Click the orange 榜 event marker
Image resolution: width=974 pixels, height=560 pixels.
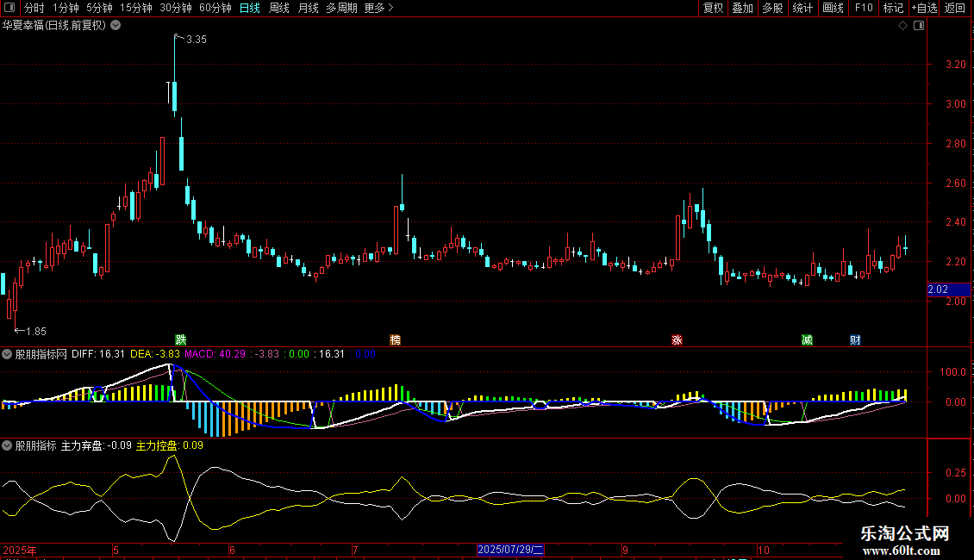click(396, 339)
